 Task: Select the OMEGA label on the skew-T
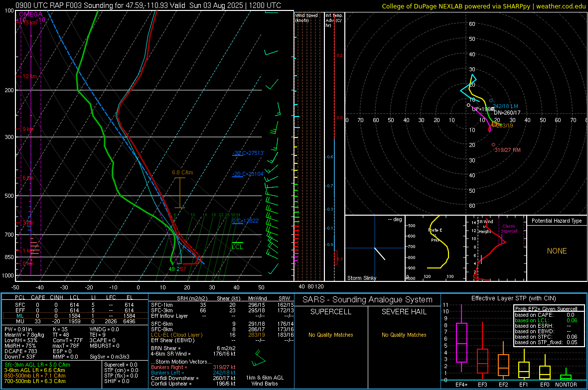point(31,14)
